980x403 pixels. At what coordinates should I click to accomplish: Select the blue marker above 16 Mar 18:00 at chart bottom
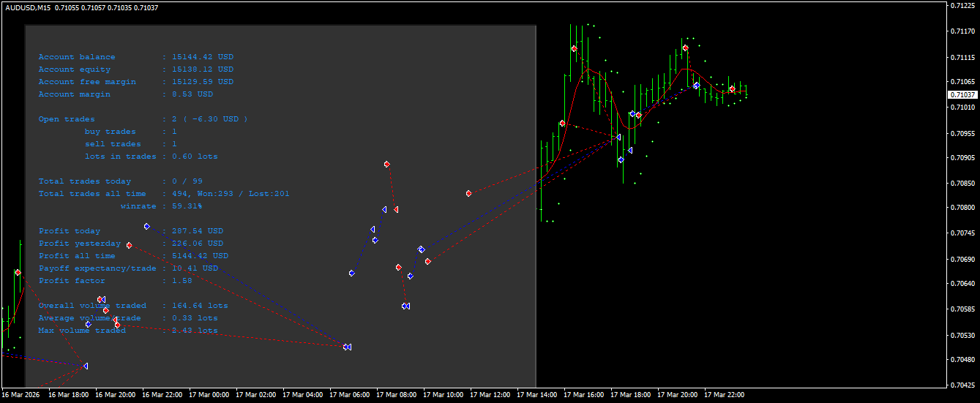click(x=85, y=366)
